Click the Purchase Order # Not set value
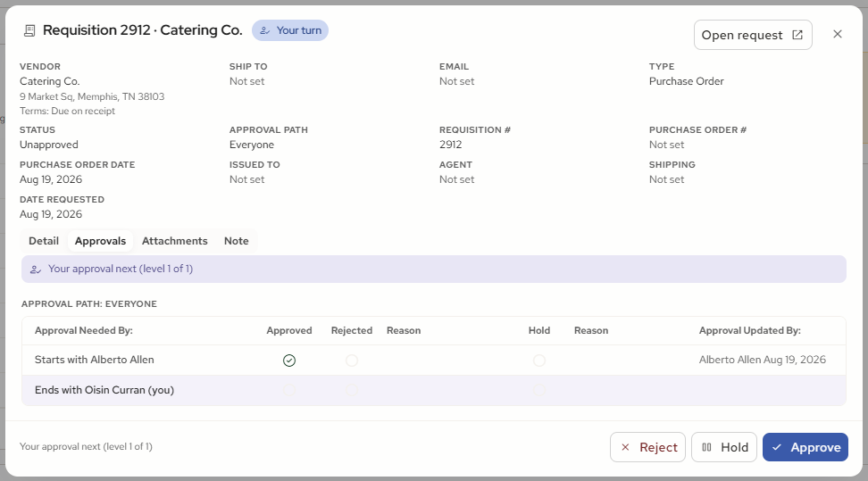The width and height of the screenshot is (868, 481). (666, 145)
